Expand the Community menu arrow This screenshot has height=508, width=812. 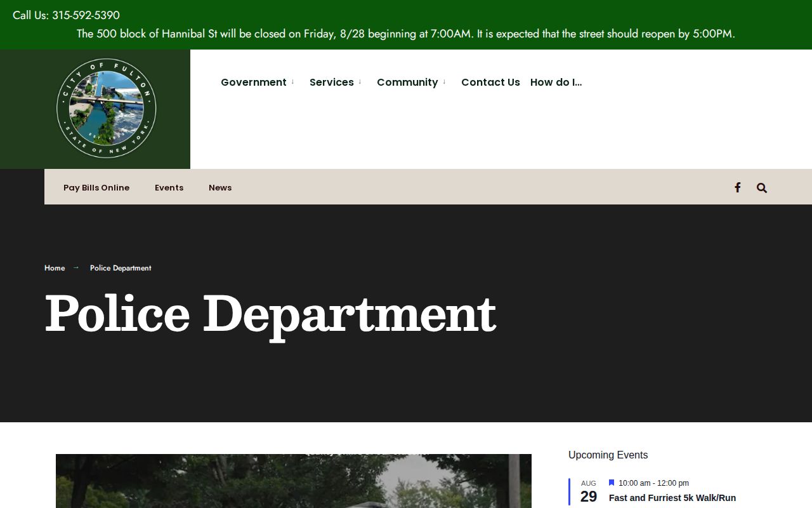[x=444, y=82]
